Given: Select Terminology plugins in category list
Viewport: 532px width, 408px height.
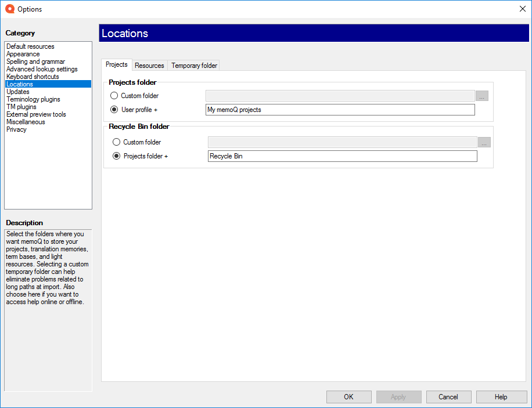Looking at the screenshot, I should 33,99.
